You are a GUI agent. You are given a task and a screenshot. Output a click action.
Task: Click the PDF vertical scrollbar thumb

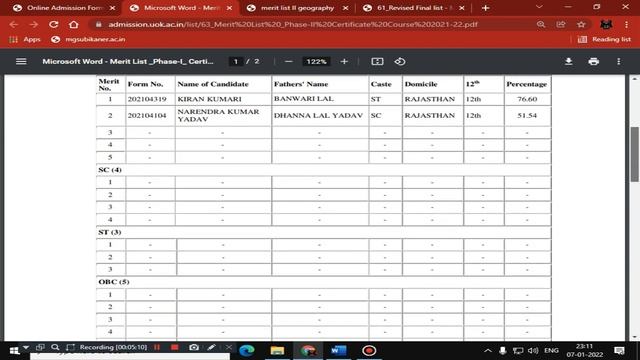pos(634,154)
